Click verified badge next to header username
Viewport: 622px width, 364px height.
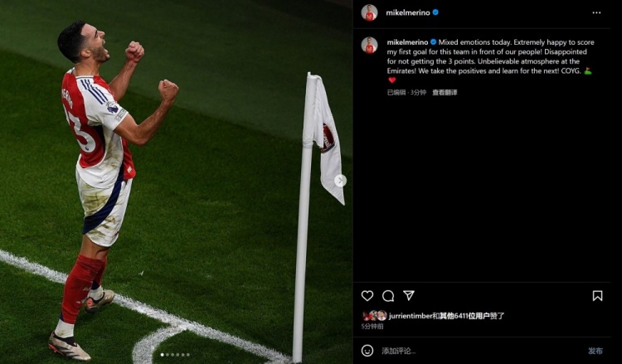click(x=435, y=12)
